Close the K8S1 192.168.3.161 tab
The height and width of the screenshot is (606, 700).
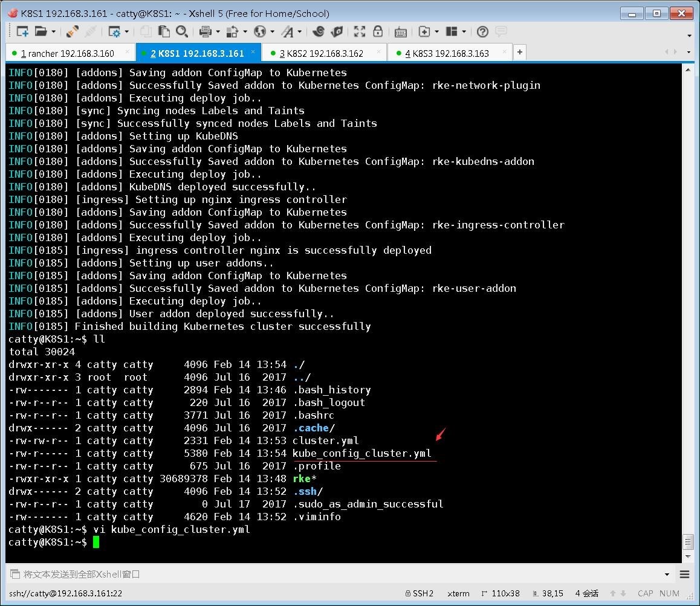click(253, 52)
